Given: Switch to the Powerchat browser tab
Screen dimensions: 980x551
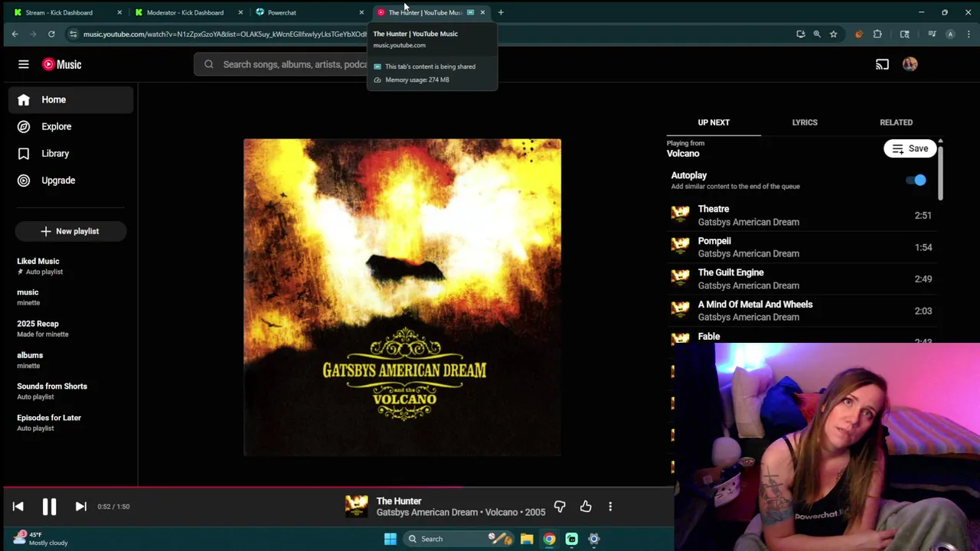Looking at the screenshot, I should 306,12.
